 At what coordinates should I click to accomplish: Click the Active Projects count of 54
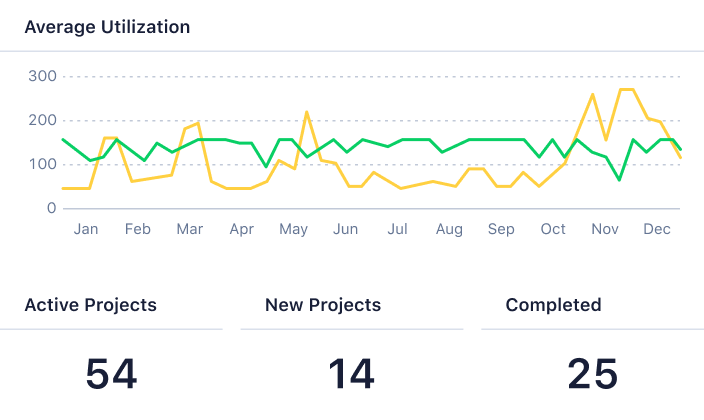(111, 374)
